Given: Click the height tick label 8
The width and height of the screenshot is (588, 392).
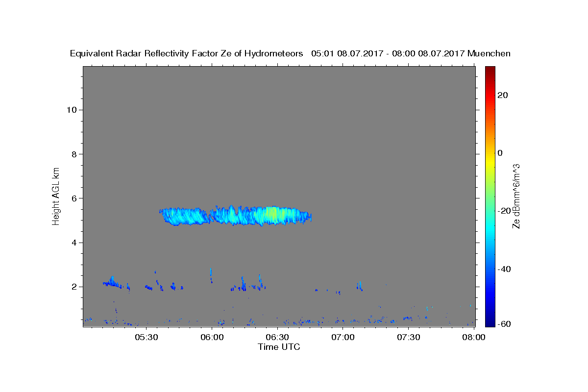Looking at the screenshot, I should click(74, 154).
